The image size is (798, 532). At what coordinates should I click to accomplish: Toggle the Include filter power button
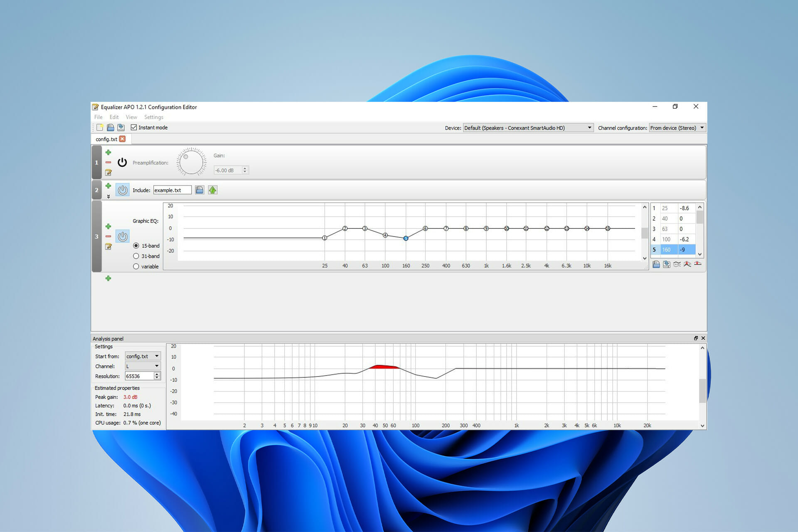coord(123,190)
